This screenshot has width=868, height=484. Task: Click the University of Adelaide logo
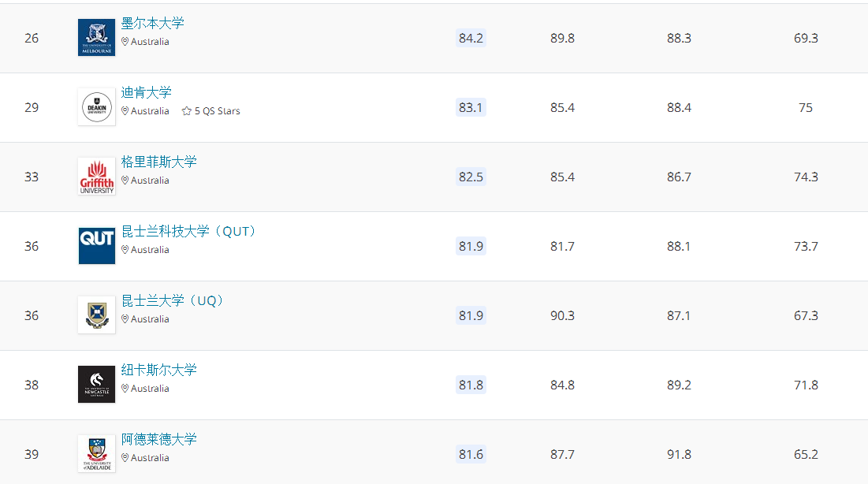tap(96, 453)
